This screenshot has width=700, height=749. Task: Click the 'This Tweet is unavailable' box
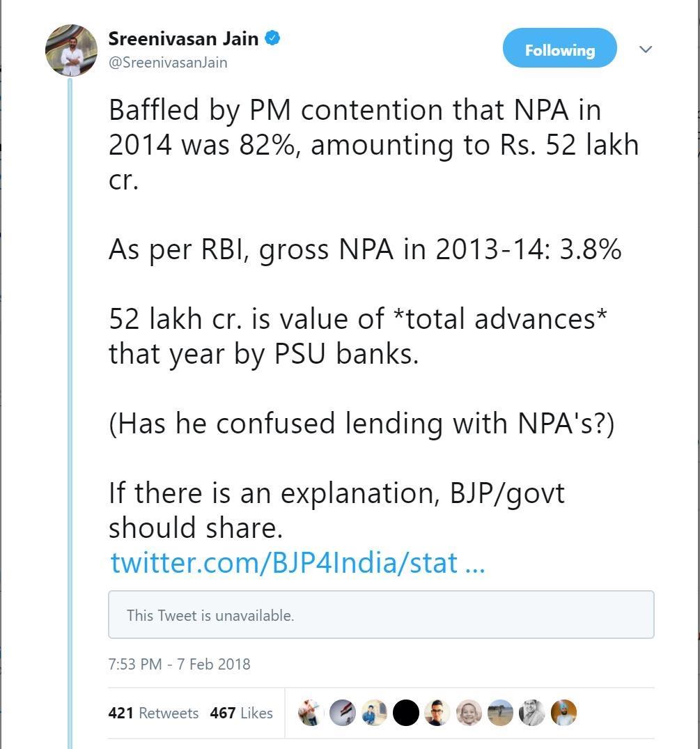point(381,615)
